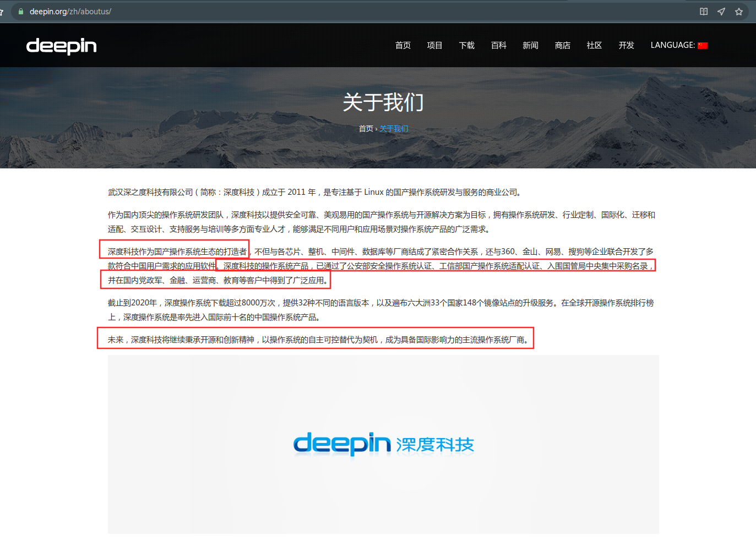Click the deepin logo in the header
This screenshot has height=541, width=756.
point(61,46)
